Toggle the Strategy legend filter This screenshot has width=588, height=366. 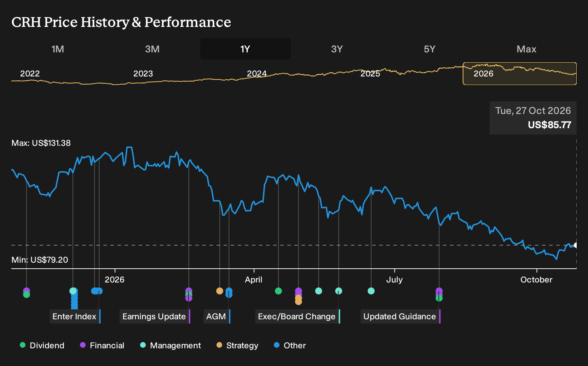coord(237,345)
